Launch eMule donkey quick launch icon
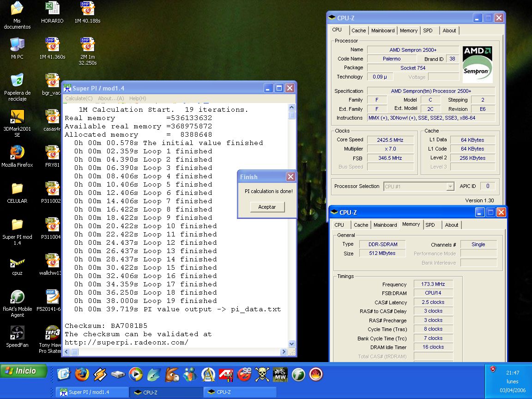 (172, 375)
